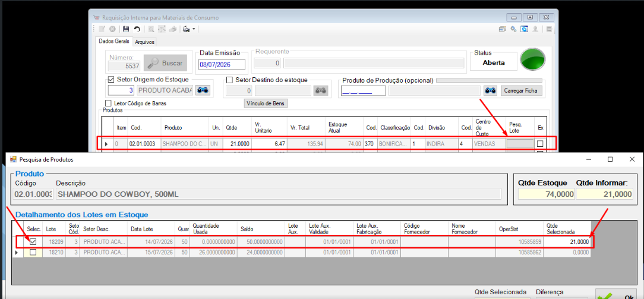Image resolution: width=644 pixels, height=299 pixels.
Task: Click the Descrição field SHAMPOO DO COWBOY, 500ML
Action: [279, 194]
